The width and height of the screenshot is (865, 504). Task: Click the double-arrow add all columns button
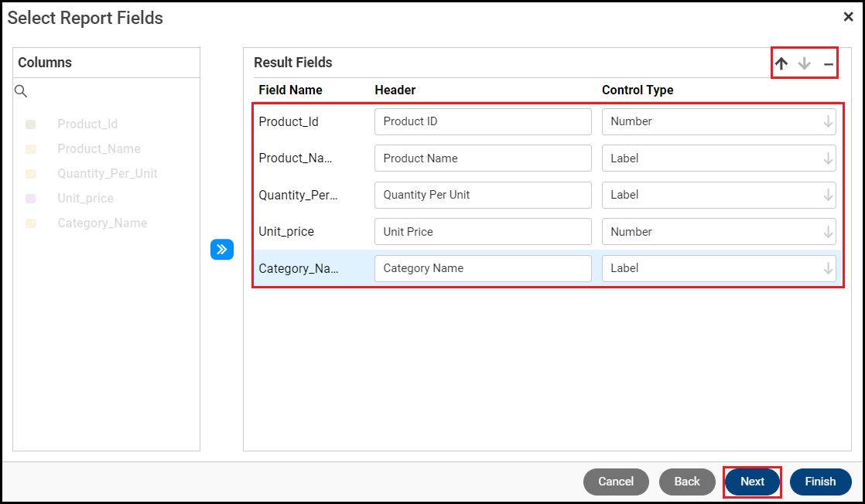point(222,250)
